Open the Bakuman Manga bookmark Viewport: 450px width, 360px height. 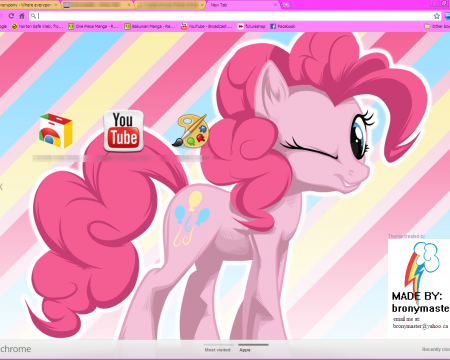150,26
